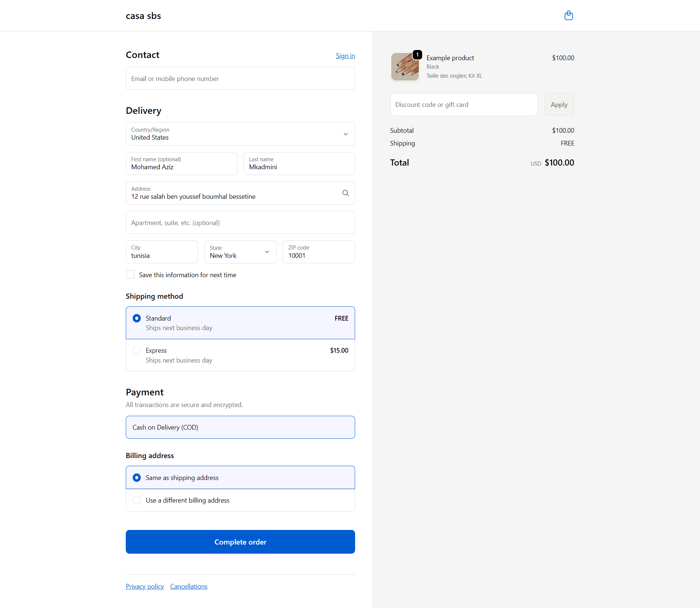700x608 pixels.
Task: Click the Last name field
Action: pos(299,163)
